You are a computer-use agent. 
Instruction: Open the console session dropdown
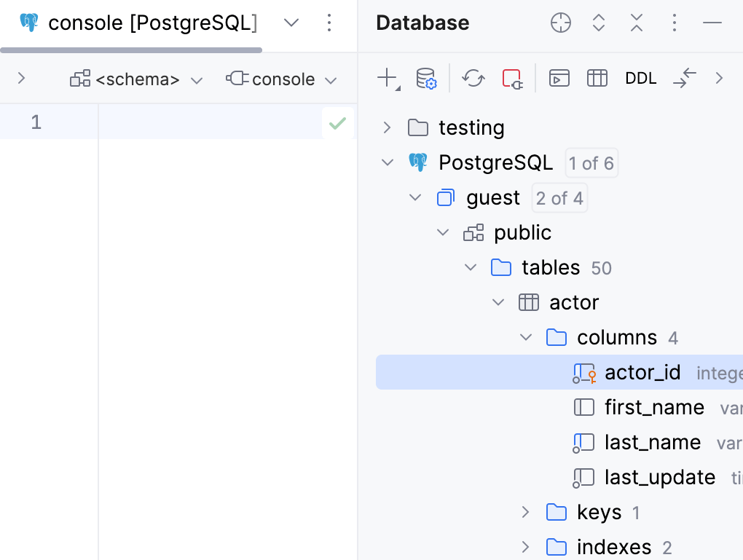pyautogui.click(x=282, y=79)
